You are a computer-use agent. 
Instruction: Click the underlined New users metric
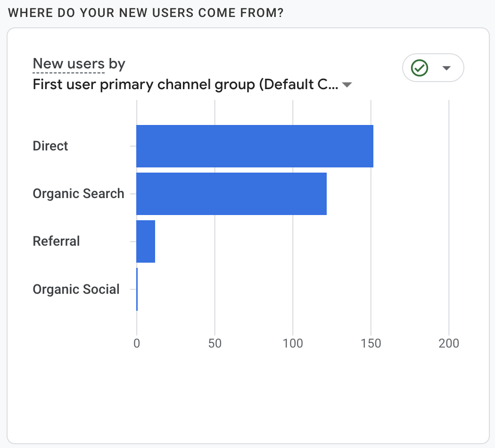point(69,64)
